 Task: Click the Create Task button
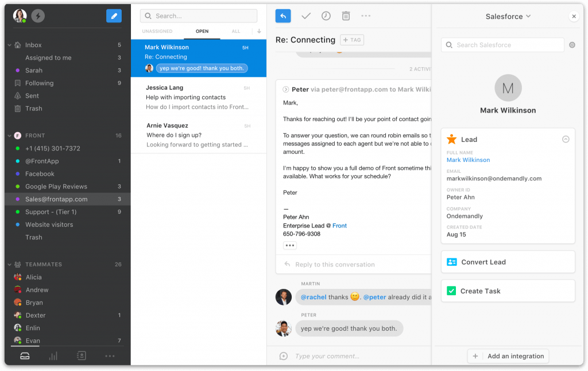pyautogui.click(x=508, y=291)
